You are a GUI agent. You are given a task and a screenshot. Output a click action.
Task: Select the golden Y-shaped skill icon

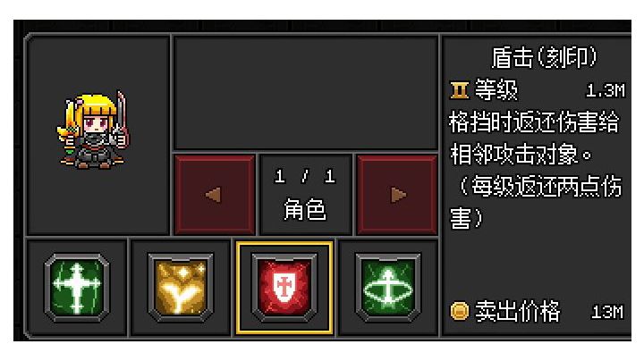(x=181, y=288)
